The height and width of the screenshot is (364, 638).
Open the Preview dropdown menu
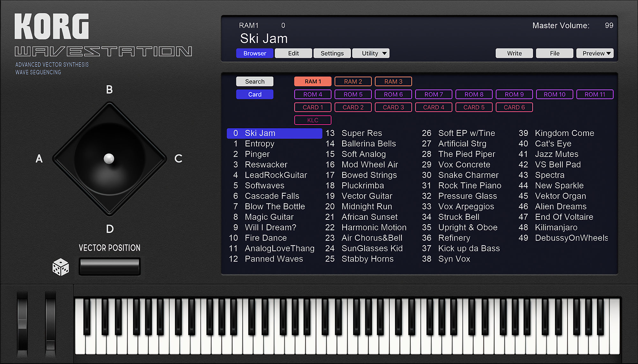click(x=595, y=53)
